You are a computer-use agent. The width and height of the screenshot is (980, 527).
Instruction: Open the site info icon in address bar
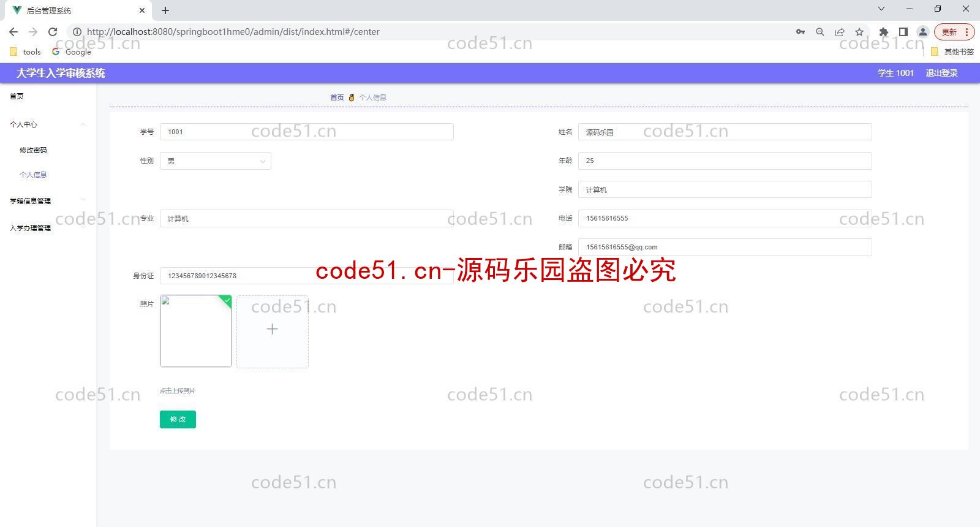pyautogui.click(x=77, y=32)
